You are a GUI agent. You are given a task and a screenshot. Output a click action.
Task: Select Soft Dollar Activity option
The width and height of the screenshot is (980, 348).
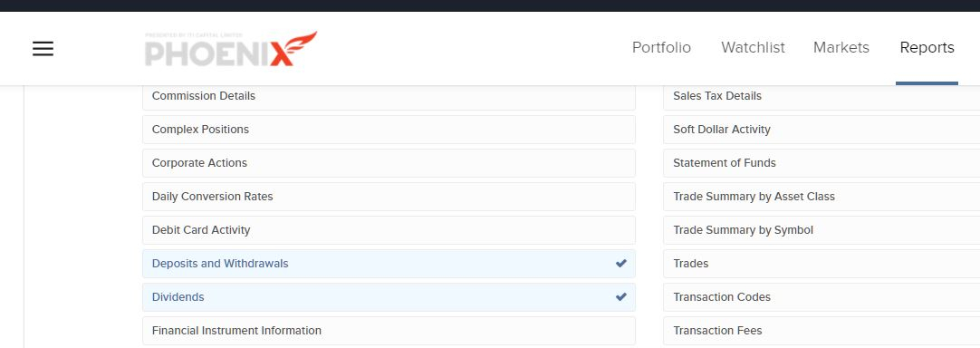tap(821, 130)
